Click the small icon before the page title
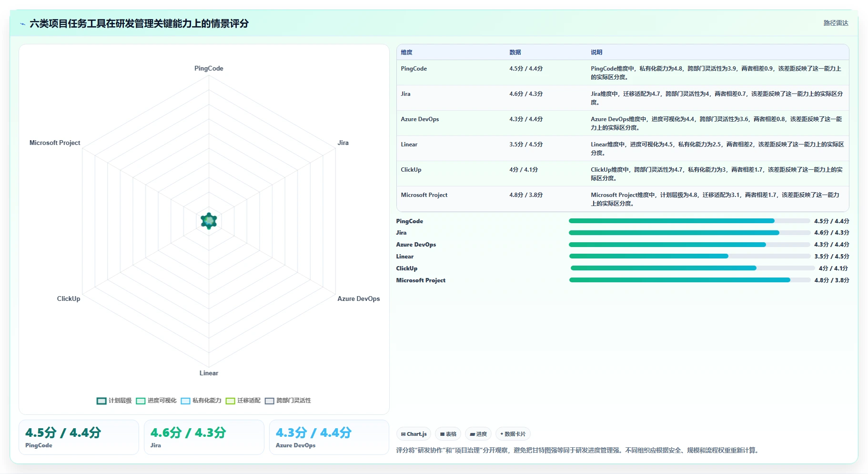The width and height of the screenshot is (868, 474). [x=22, y=23]
